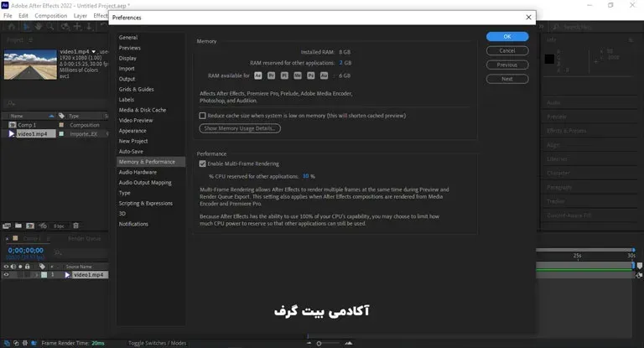
Task: Click the Comp 1 composition icon in Project list
Action: coord(13,125)
